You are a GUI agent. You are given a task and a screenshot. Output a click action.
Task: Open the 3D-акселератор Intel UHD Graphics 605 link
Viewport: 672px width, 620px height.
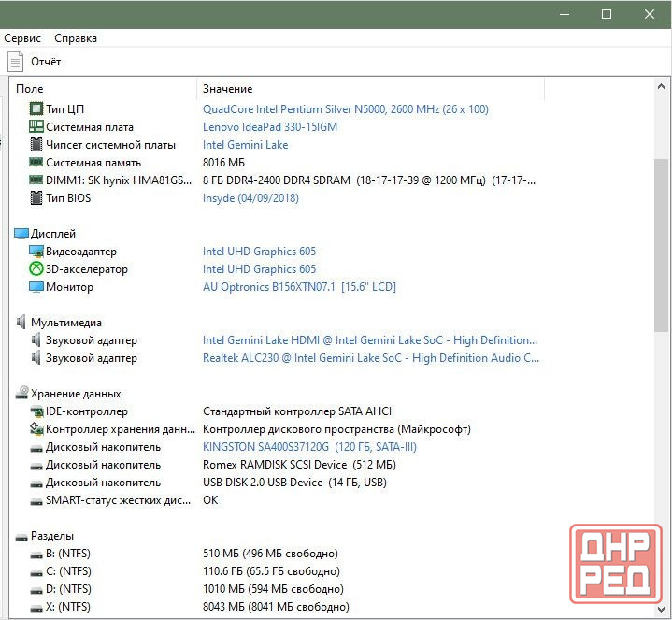(x=259, y=268)
